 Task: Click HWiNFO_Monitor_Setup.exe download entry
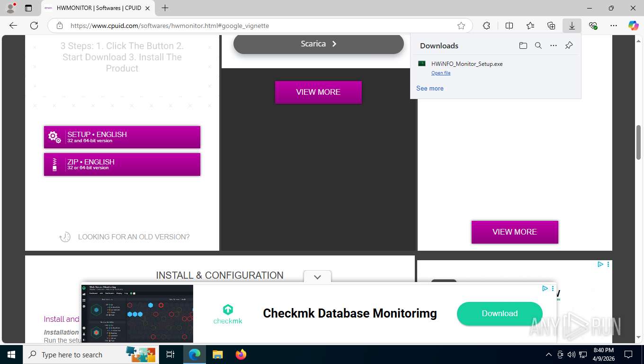495,68
